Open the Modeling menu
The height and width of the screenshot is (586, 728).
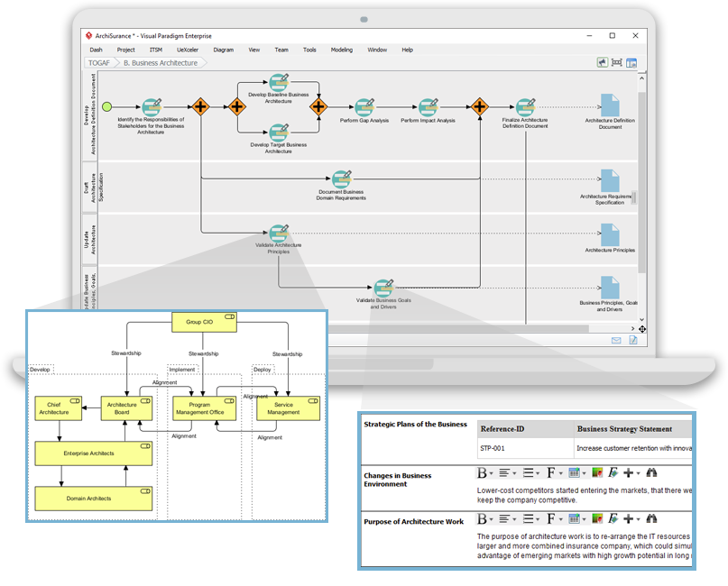342,50
